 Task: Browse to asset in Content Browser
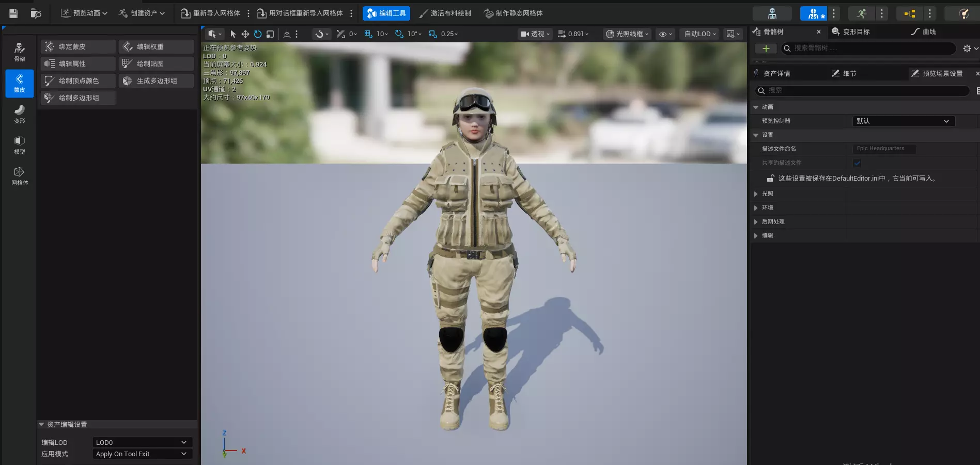pyautogui.click(x=36, y=13)
